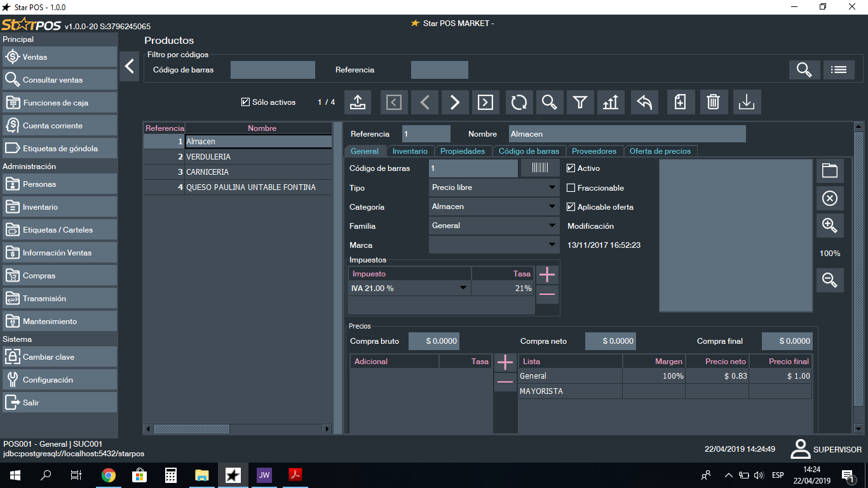868x488 pixels.
Task: Click the barcode generator icon
Action: 540,168
